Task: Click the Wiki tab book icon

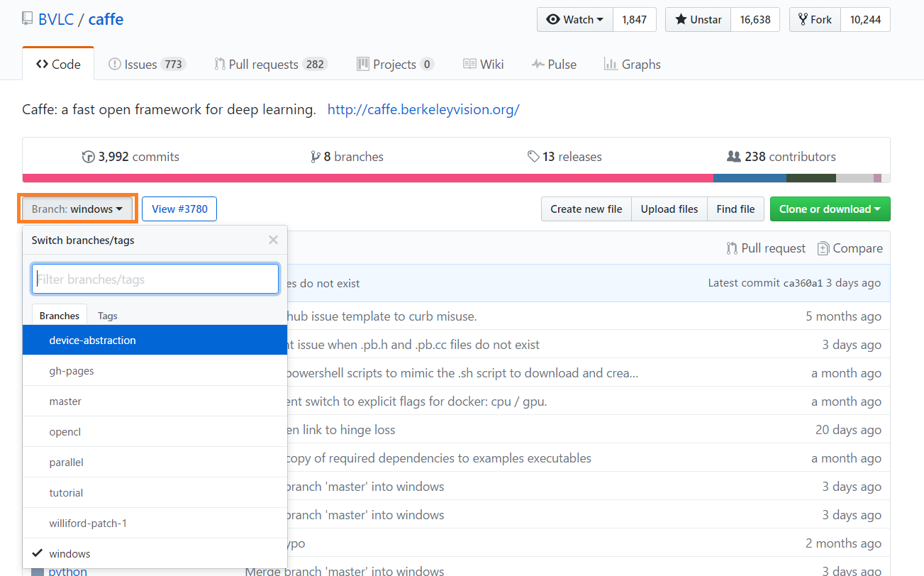Action: pos(469,64)
